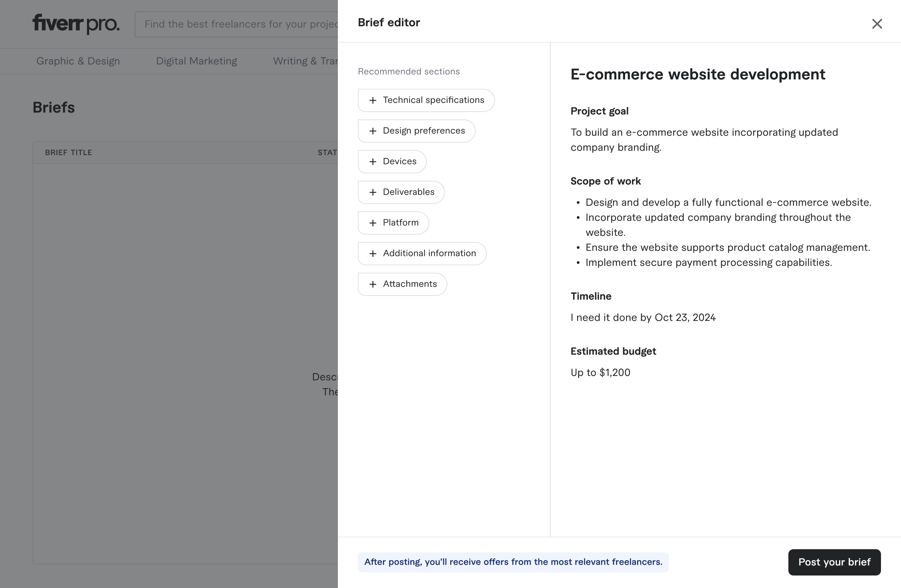Focus the freelancer search field
The image size is (901, 588).
[236, 24]
